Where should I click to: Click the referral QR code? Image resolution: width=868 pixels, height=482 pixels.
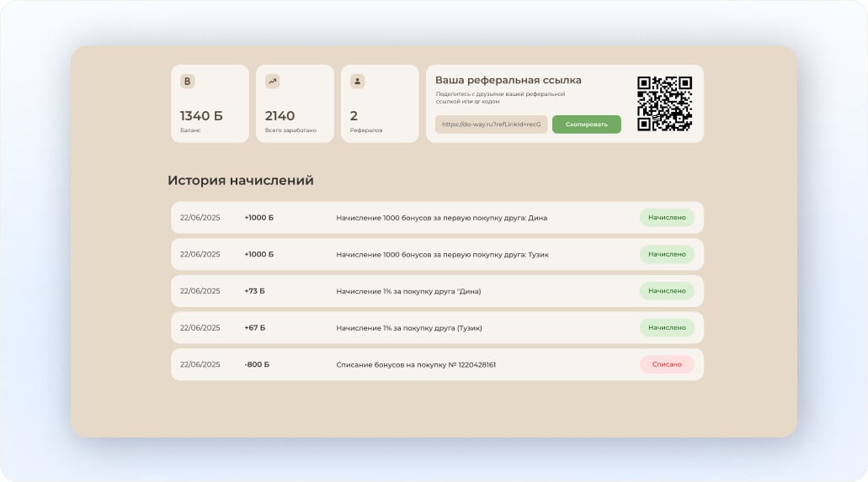(x=664, y=103)
